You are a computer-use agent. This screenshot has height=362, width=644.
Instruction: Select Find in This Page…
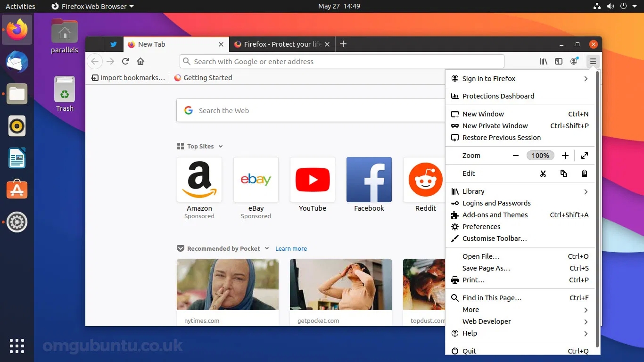tap(520, 298)
